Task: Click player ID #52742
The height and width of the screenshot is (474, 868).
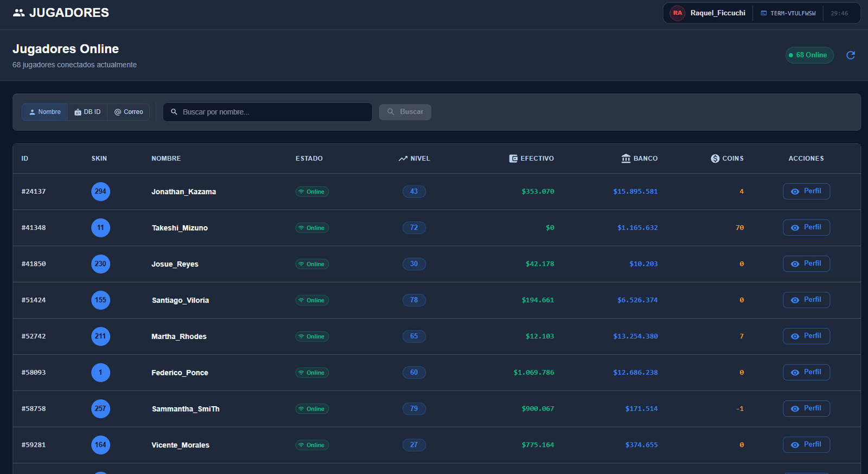Action: [x=34, y=336]
